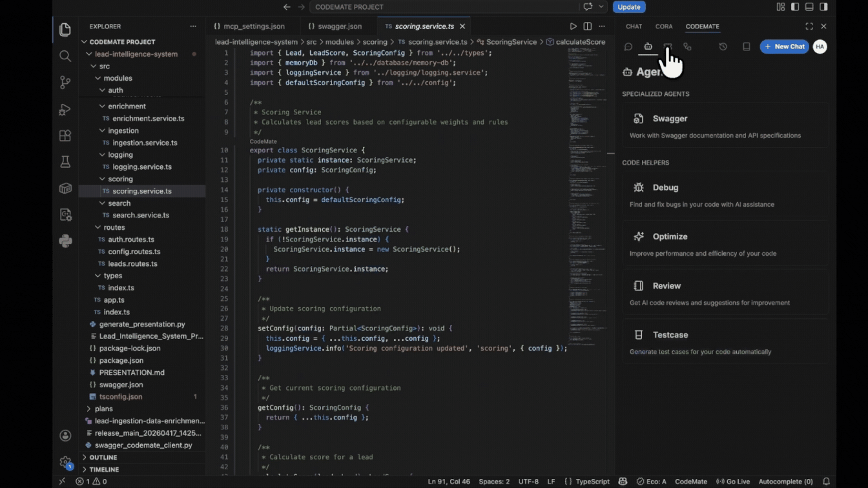Screen dimensions: 868x488
Task: Open the Optimize code helper
Action: tap(725, 245)
